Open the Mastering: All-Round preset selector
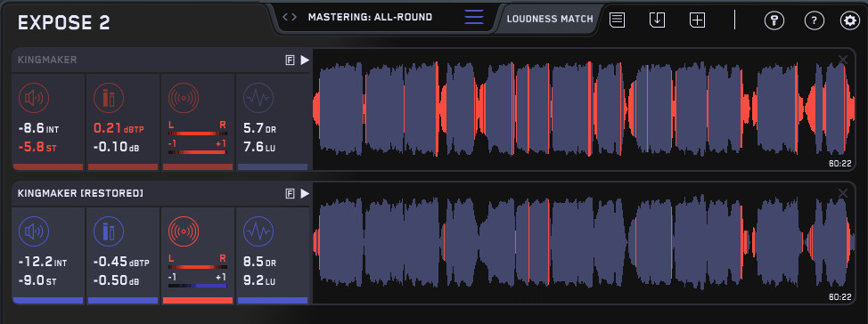 [x=370, y=17]
